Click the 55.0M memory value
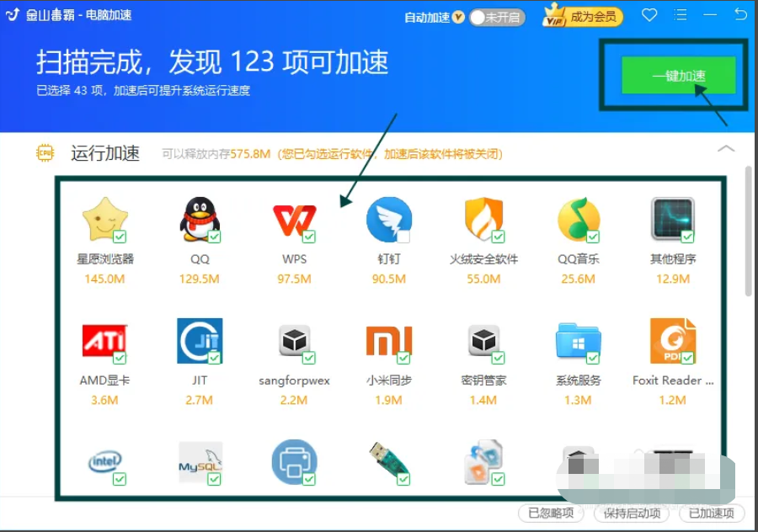Image resolution: width=758 pixels, height=532 pixels. [483, 279]
